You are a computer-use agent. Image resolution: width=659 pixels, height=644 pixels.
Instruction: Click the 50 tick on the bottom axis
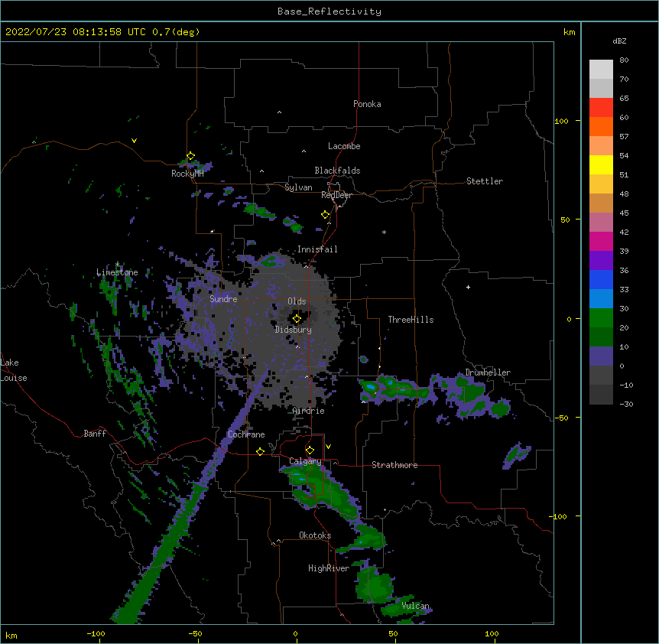(393, 633)
